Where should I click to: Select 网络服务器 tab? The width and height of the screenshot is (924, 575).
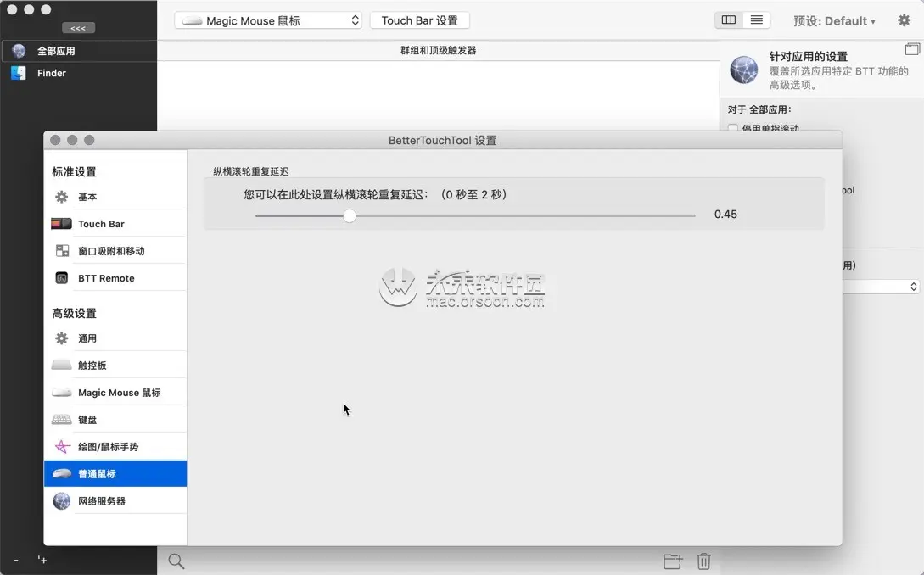pyautogui.click(x=115, y=500)
